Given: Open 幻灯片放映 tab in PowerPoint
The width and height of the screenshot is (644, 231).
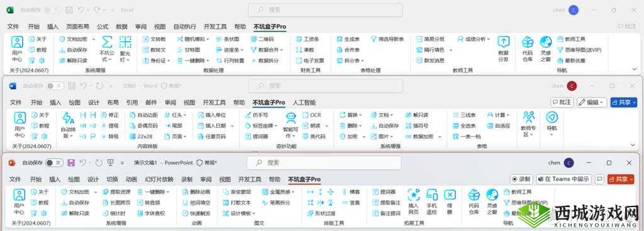Looking at the screenshot, I should [x=159, y=179].
